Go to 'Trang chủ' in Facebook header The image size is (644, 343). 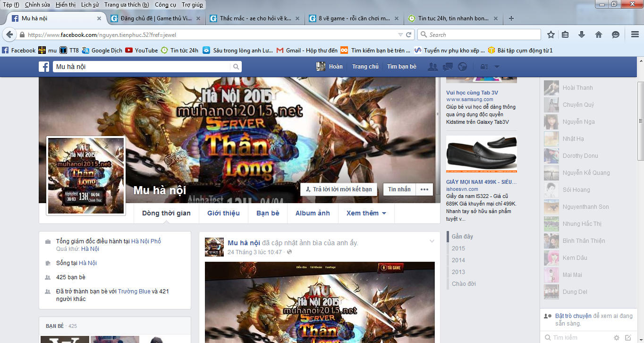coord(365,67)
